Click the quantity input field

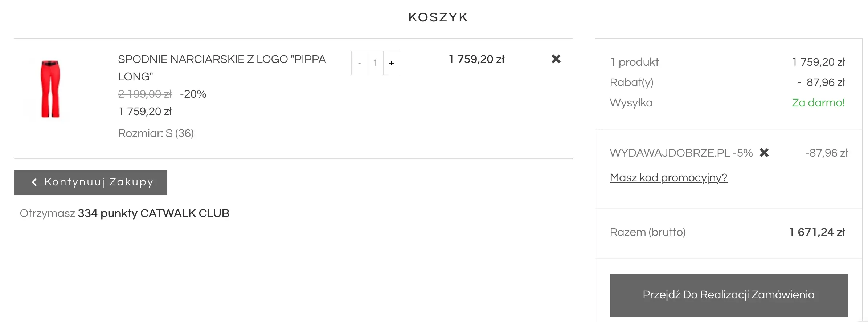[x=375, y=63]
